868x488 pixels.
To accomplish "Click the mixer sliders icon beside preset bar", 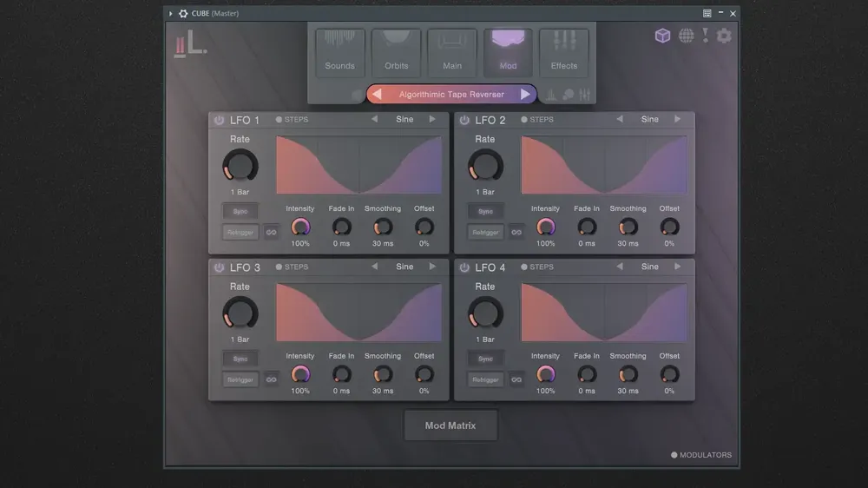I will click(x=584, y=94).
